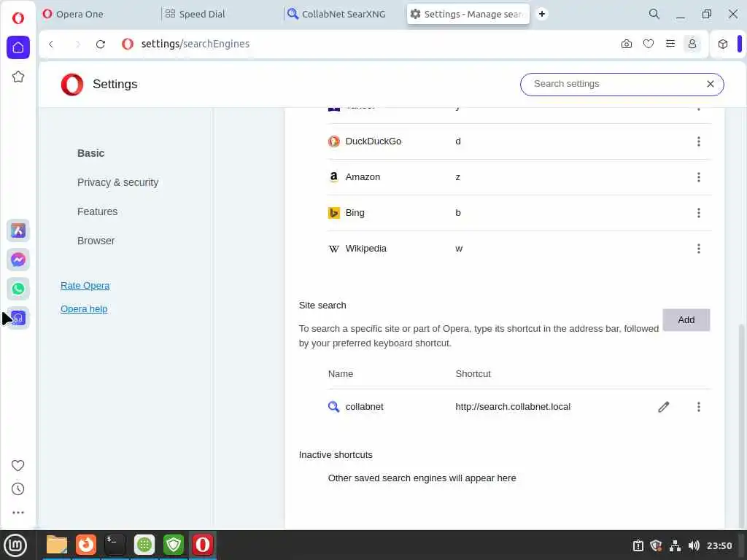The height and width of the screenshot is (560, 747).
Task: Open DuckDuckGo more actions menu
Action: [x=698, y=141]
